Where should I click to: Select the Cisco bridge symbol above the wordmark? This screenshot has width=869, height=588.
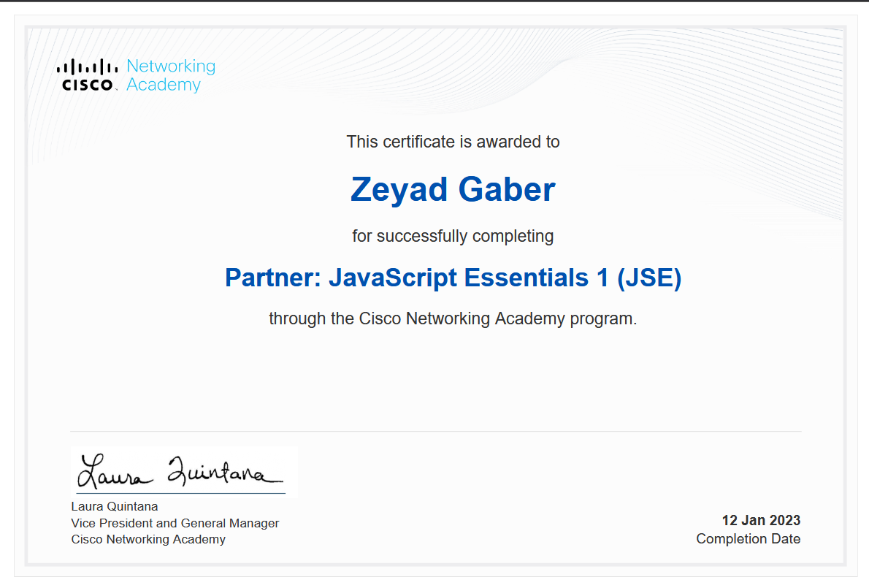coord(86,66)
